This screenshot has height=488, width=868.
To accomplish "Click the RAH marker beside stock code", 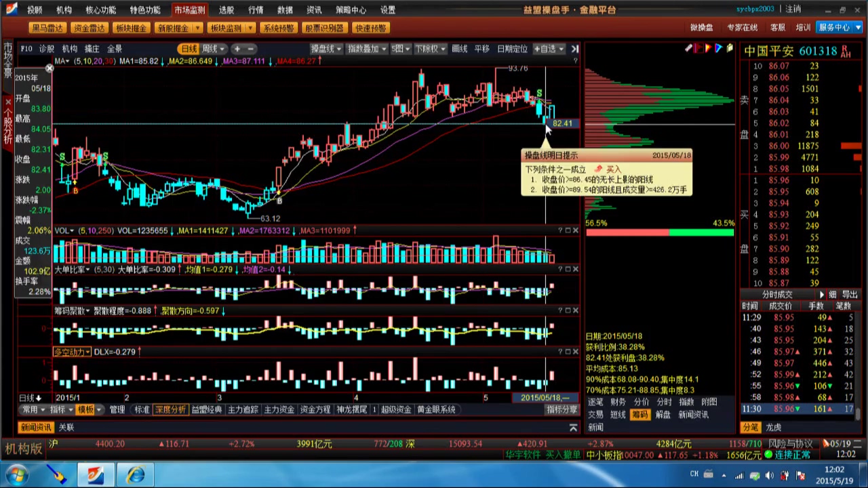I will (x=845, y=52).
